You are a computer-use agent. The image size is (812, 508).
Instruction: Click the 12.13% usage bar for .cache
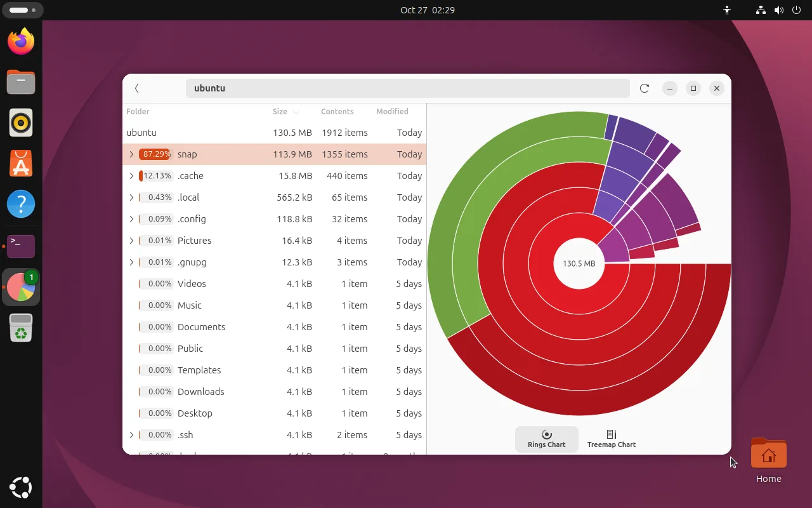pos(155,176)
